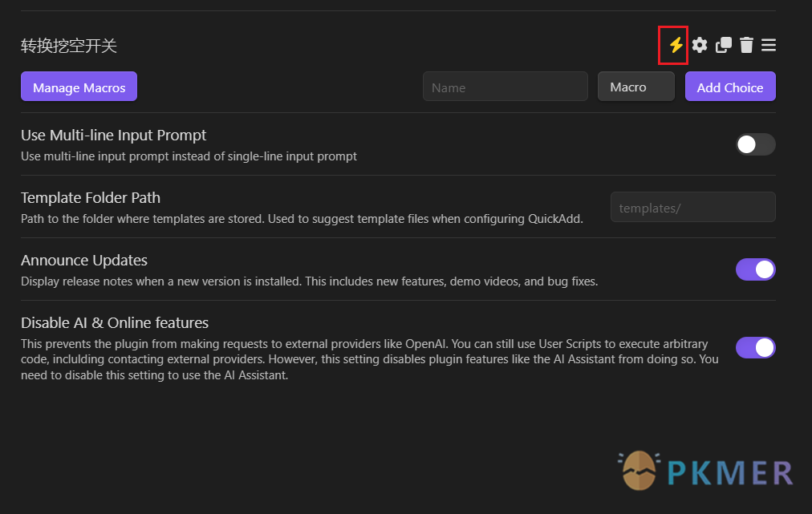The height and width of the screenshot is (514, 812).
Task: Click the hamburger drag handle icon
Action: click(769, 45)
